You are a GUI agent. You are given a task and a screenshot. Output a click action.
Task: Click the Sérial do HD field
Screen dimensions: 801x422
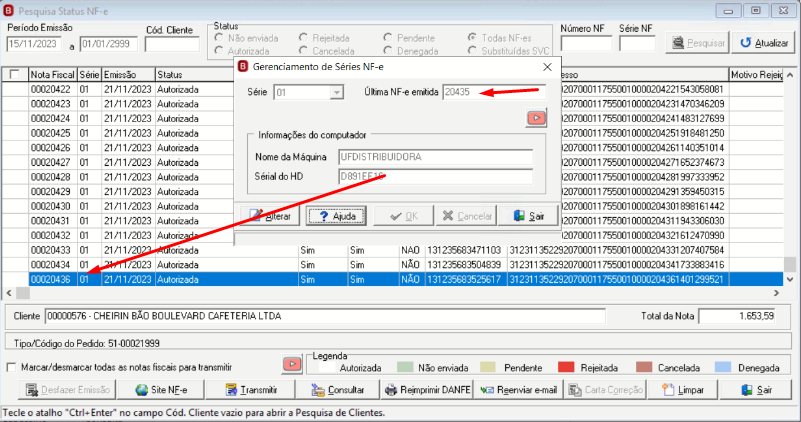(435, 176)
